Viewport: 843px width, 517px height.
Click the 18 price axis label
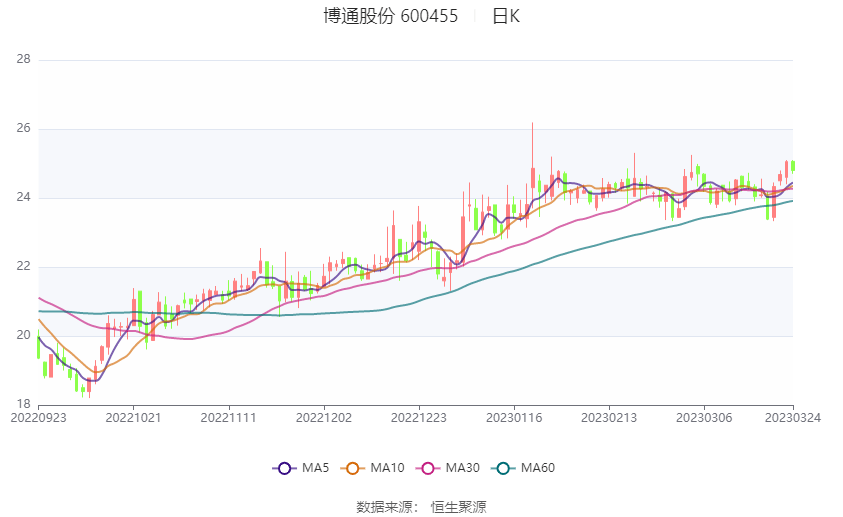point(24,404)
